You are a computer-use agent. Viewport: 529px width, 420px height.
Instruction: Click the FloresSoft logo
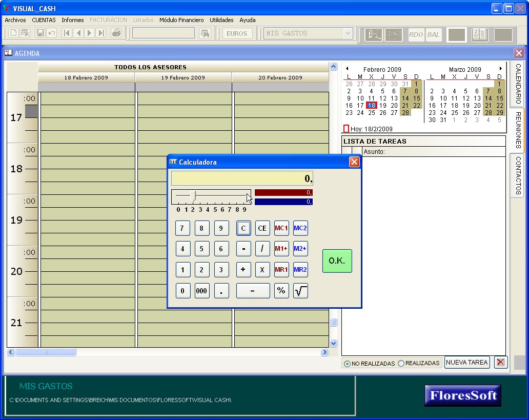point(463,395)
